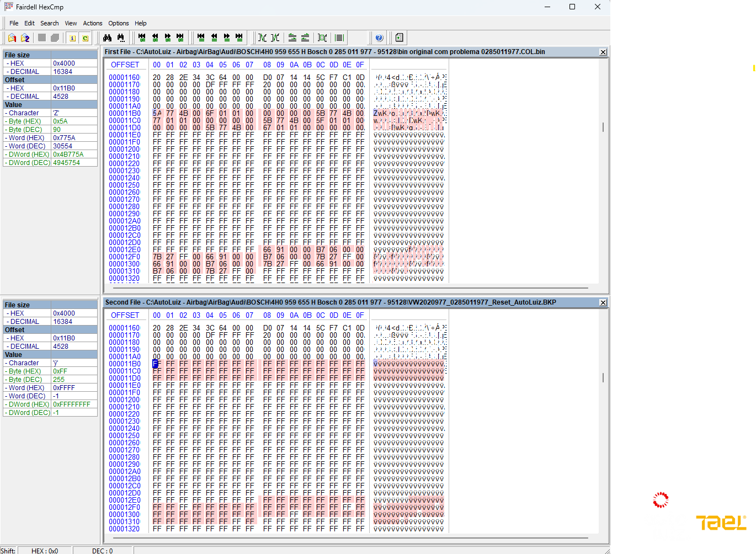Close the Second File pane

pyautogui.click(x=603, y=302)
